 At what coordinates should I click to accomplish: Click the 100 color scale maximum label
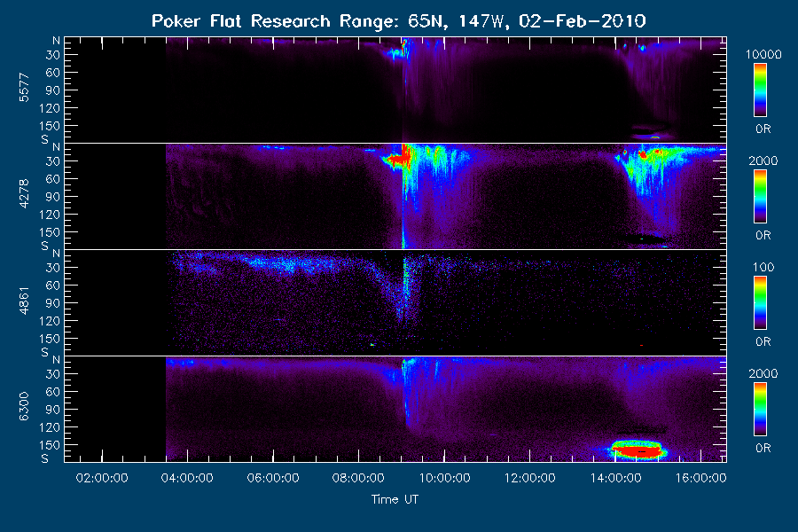point(763,267)
